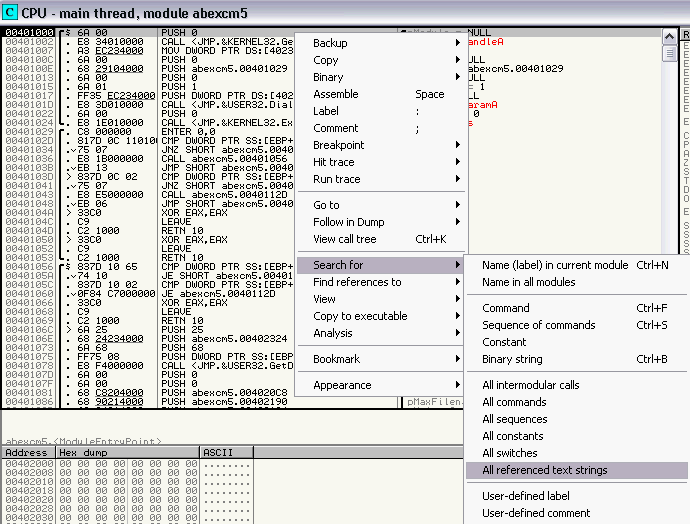This screenshot has width=690, height=524.
Task: Expand the Backup submenu
Action: [330, 43]
